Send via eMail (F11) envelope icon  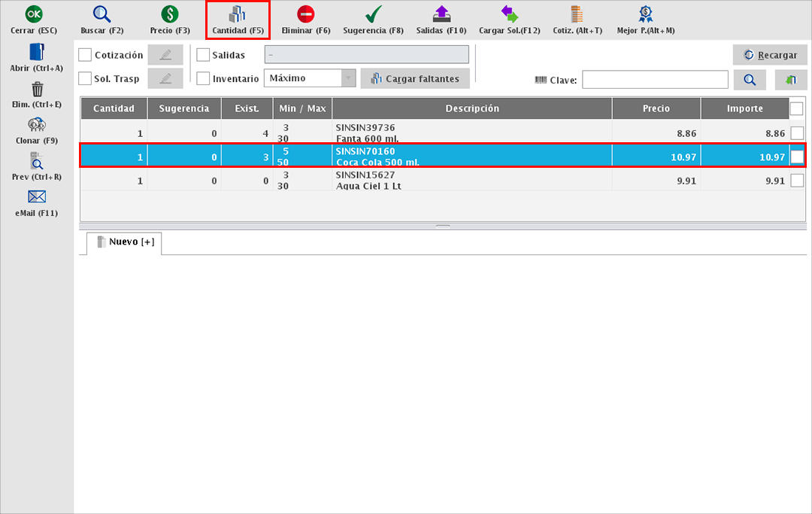(36, 198)
